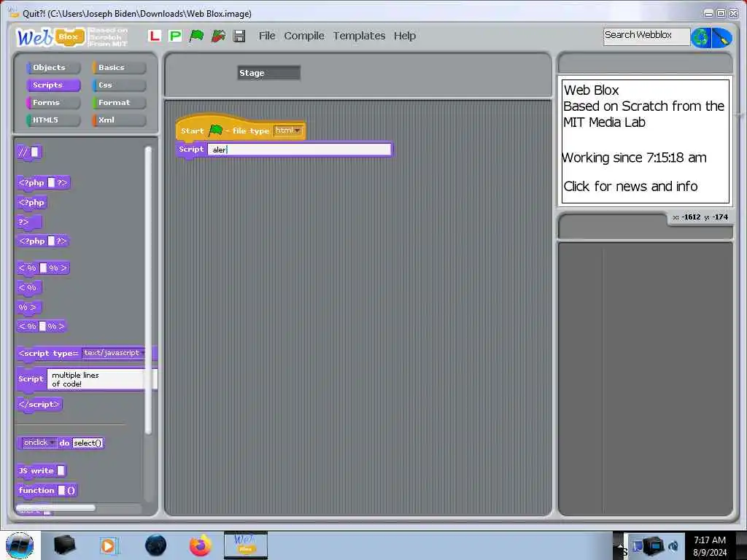The height and width of the screenshot is (560, 747).
Task: Click the standalone < % opening block
Action: 29,288
